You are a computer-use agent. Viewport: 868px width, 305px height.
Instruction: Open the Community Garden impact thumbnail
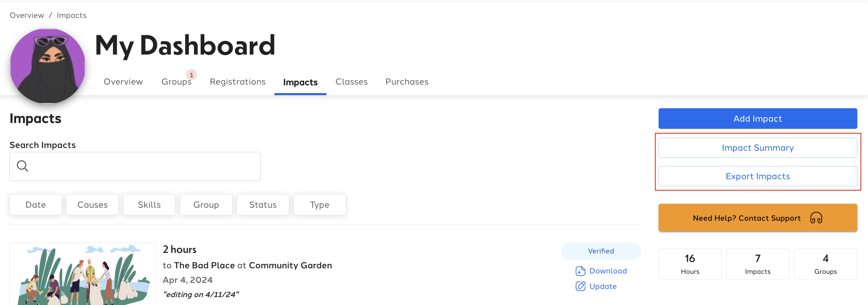tap(83, 274)
